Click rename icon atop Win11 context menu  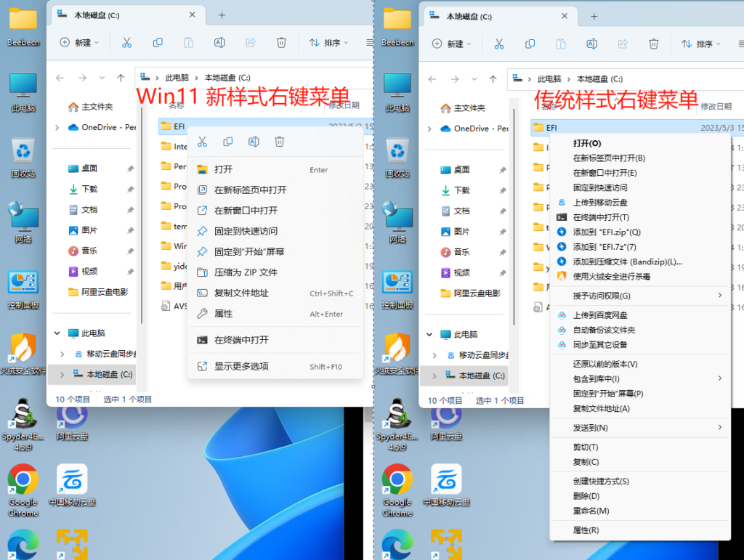pos(254,142)
